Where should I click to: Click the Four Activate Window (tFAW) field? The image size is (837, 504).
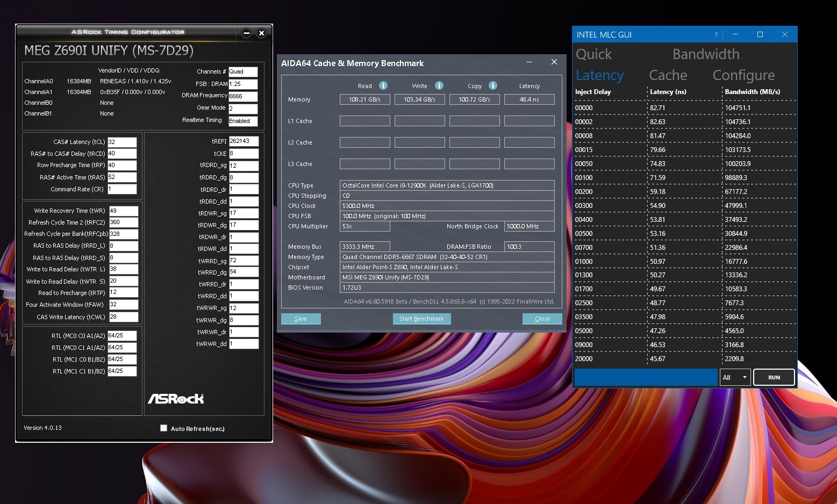124,305
